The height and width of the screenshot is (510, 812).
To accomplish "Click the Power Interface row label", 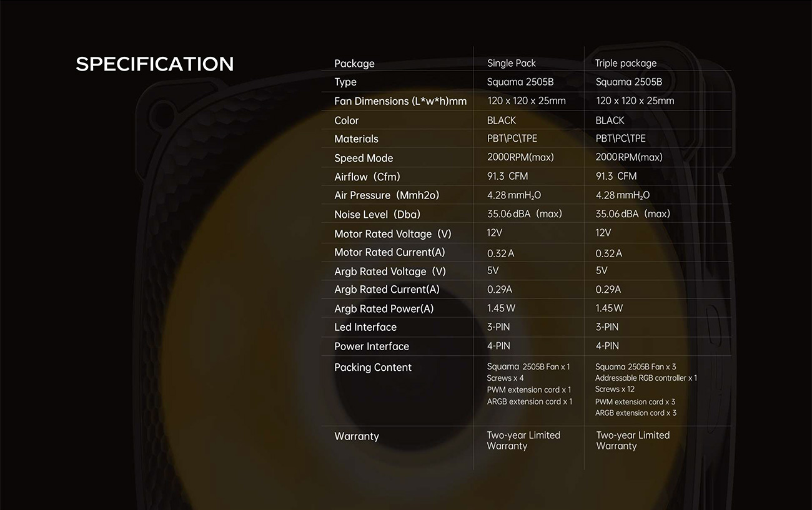I will 371,346.
